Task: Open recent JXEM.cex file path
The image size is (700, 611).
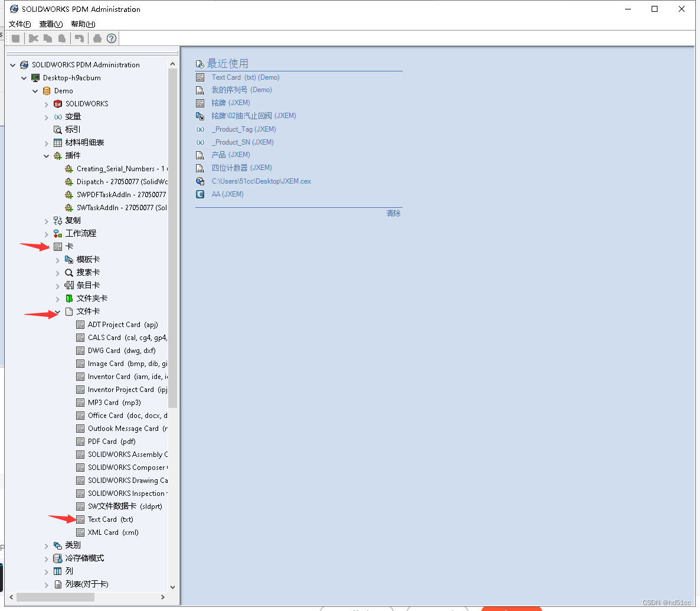Action: (x=261, y=181)
